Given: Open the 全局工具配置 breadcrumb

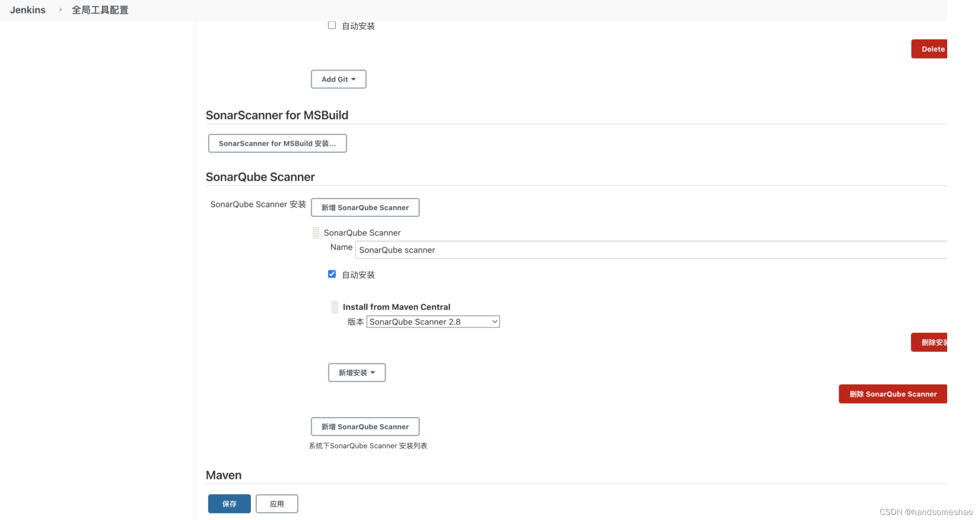Looking at the screenshot, I should [x=100, y=10].
